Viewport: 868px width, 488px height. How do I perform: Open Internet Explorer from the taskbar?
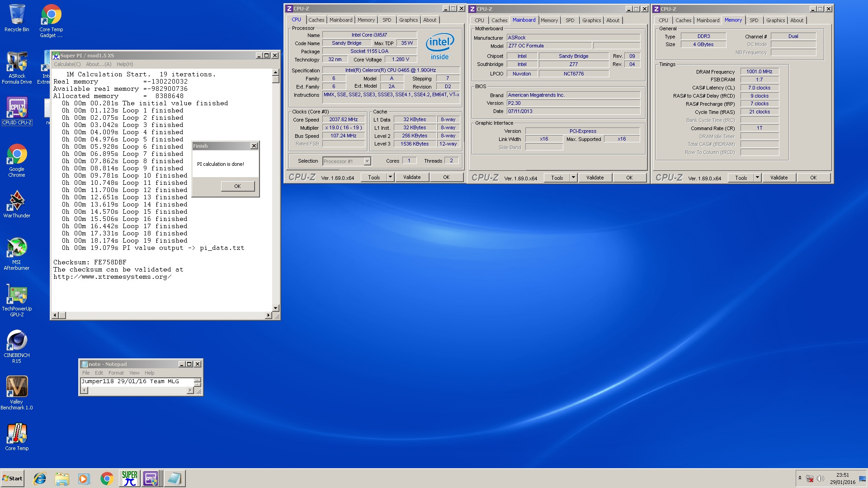40,479
